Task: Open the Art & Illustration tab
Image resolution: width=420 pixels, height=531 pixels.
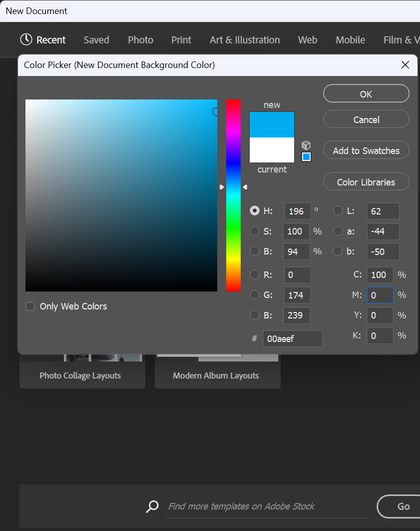Action: pyautogui.click(x=245, y=40)
